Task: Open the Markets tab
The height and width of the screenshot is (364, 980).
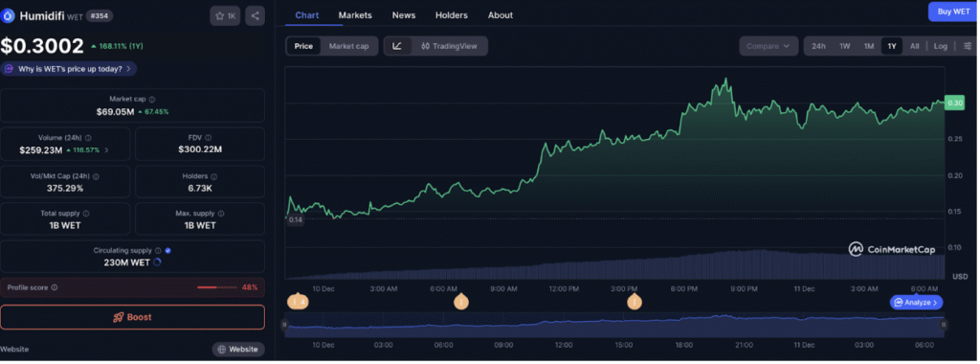Action: tap(355, 15)
